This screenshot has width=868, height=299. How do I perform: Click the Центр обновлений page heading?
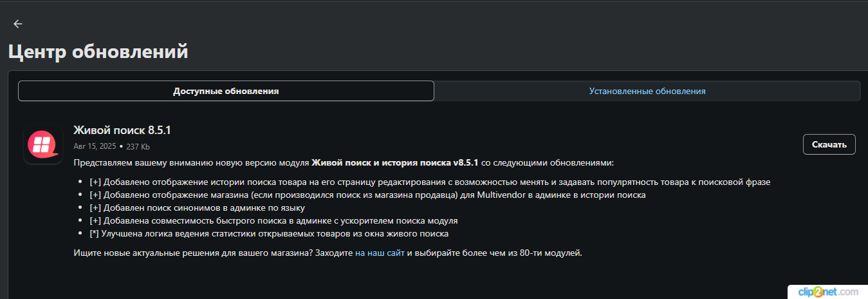pyautogui.click(x=98, y=51)
